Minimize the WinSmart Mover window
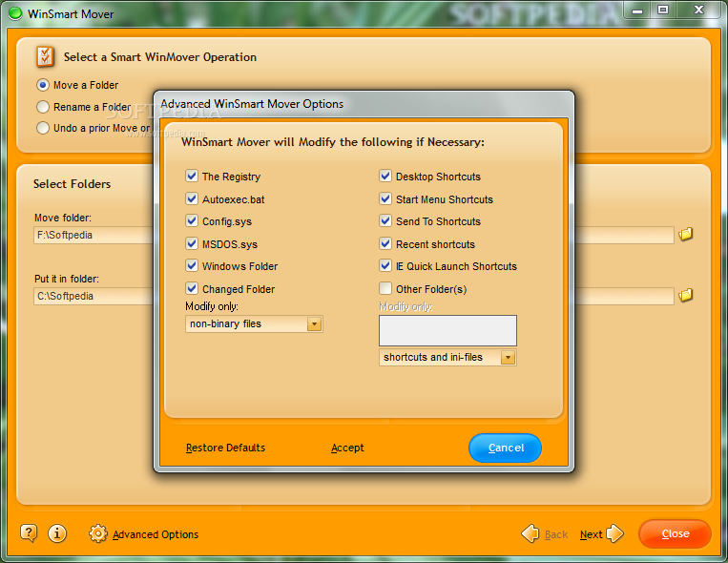 637,10
